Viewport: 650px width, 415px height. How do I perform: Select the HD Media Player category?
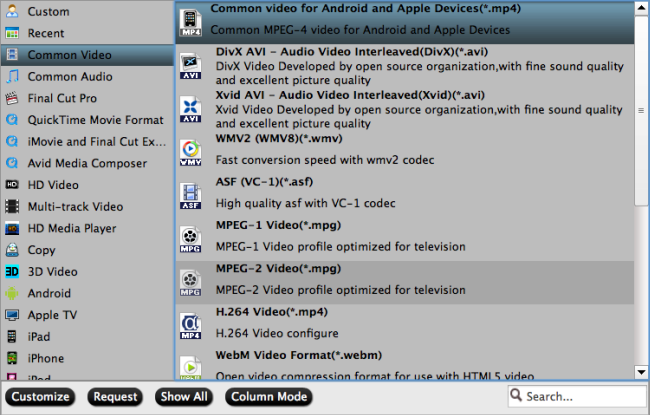click(x=87, y=228)
